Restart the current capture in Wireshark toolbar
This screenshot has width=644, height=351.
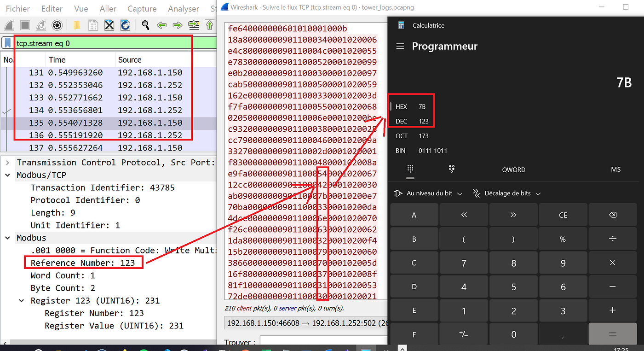(41, 25)
